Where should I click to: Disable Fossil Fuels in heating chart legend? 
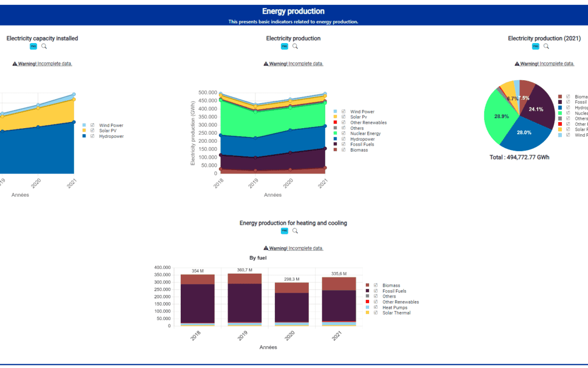pos(375,291)
